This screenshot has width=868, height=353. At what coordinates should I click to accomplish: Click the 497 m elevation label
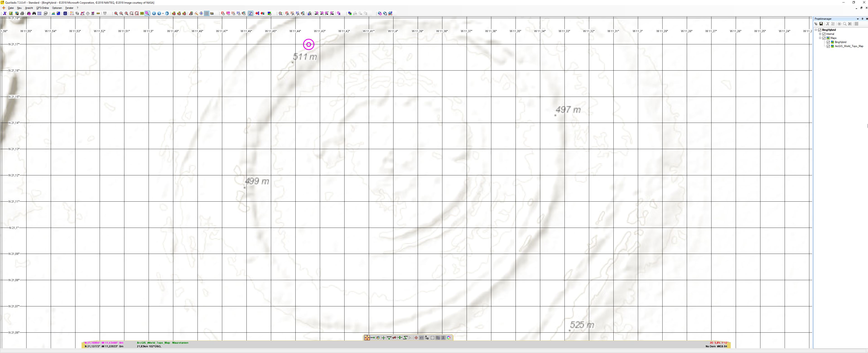click(x=568, y=110)
